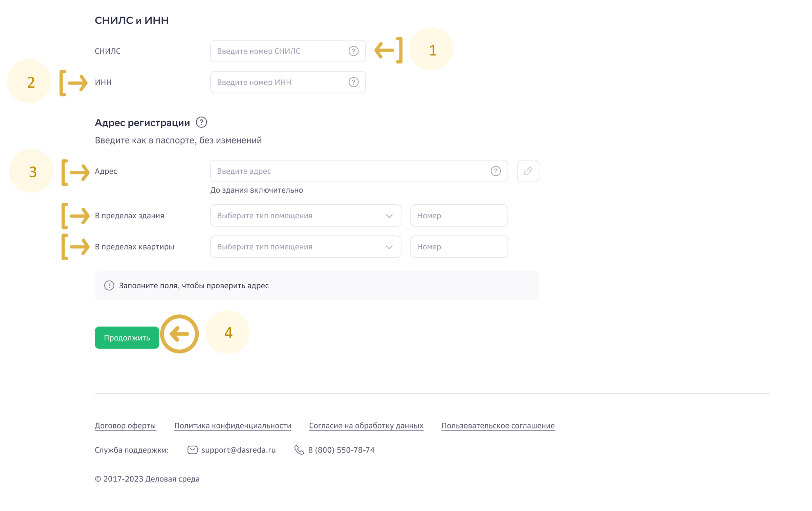Click the Адрес field label
This screenshot has width=812, height=511.
coord(106,172)
